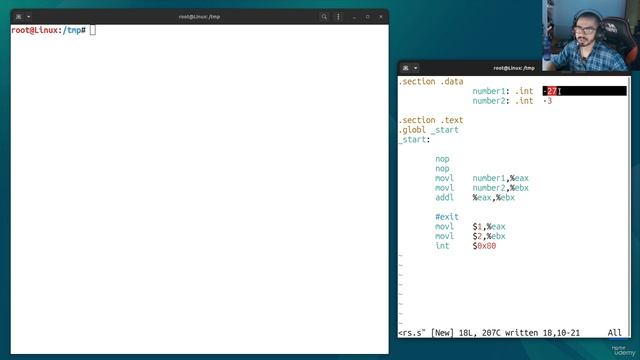Click 'number1,%eax' operand

coord(500,178)
